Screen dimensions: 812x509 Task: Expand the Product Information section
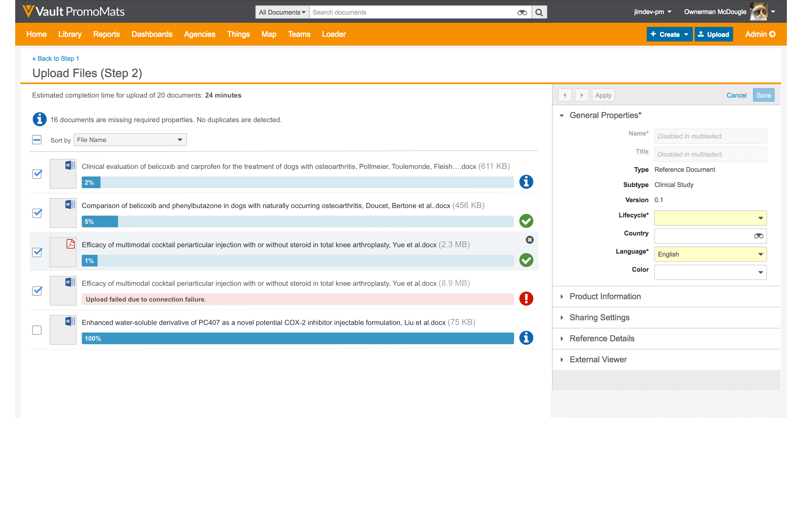click(605, 296)
